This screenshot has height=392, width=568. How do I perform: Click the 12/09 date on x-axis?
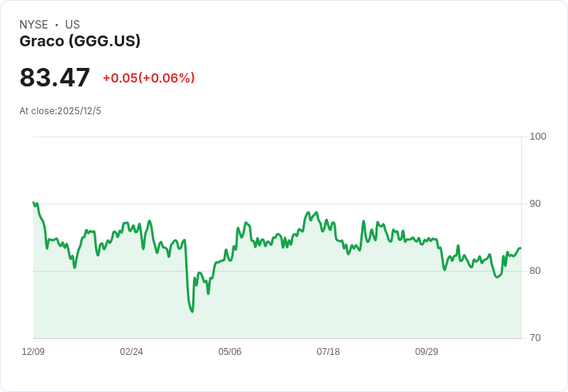point(33,352)
